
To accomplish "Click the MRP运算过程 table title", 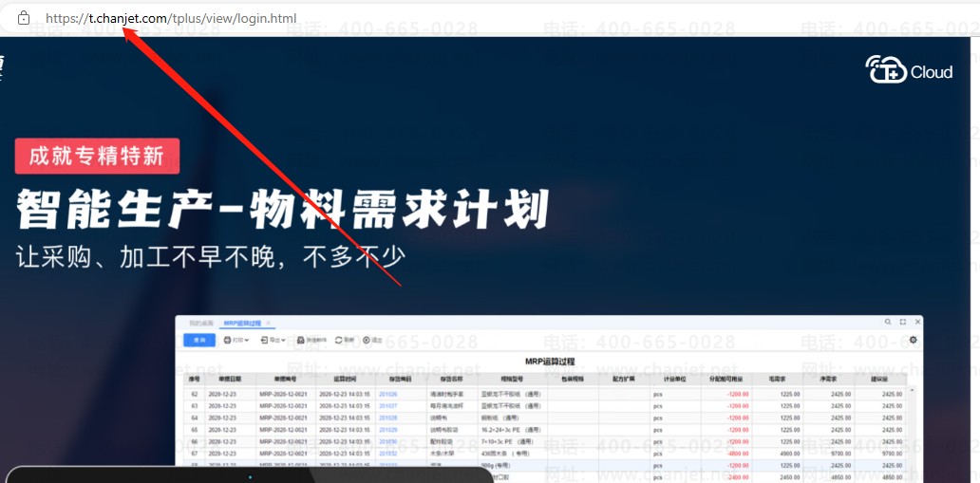I will pyautogui.click(x=550, y=362).
